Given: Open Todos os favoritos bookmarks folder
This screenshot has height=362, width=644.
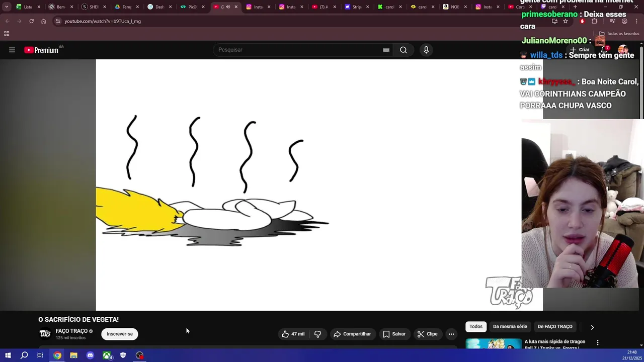Looking at the screenshot, I should pyautogui.click(x=619, y=34).
